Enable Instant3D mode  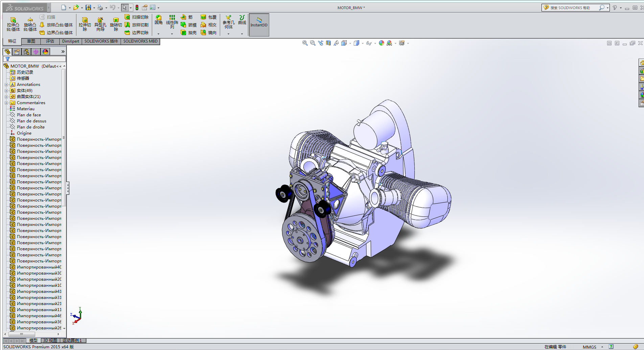(x=259, y=24)
